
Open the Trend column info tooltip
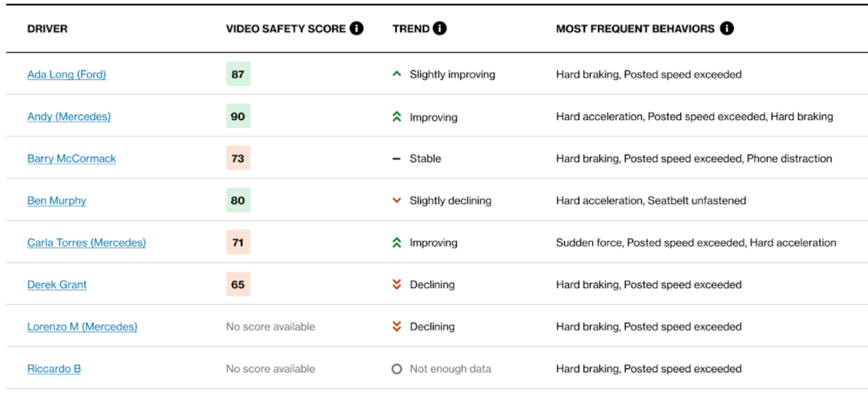click(440, 28)
